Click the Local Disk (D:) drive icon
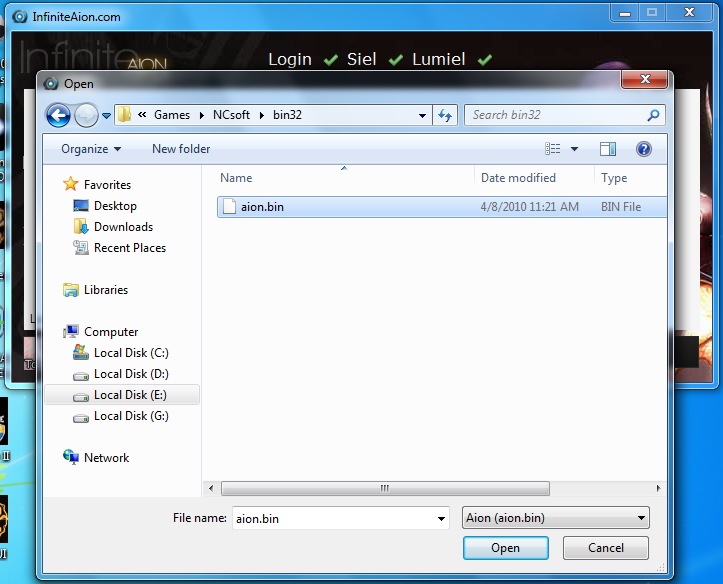The width and height of the screenshot is (723, 584). tap(81, 376)
